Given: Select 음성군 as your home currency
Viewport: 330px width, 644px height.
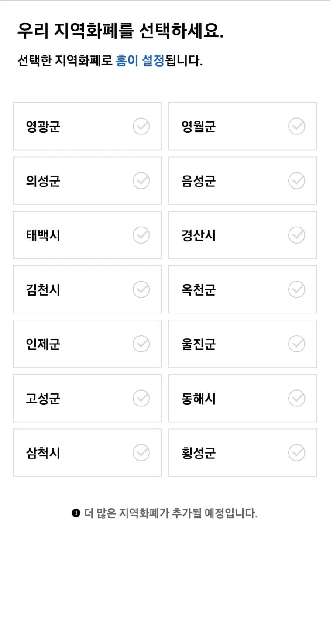Looking at the screenshot, I should [242, 181].
